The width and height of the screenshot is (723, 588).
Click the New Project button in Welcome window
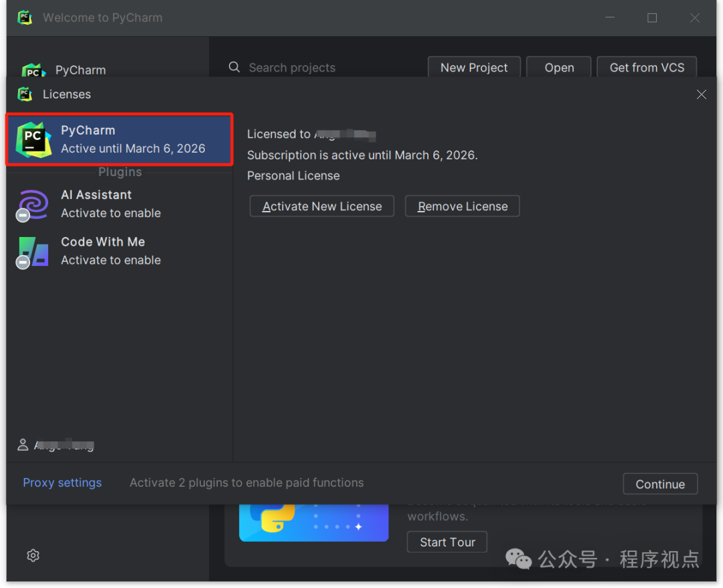tap(474, 68)
